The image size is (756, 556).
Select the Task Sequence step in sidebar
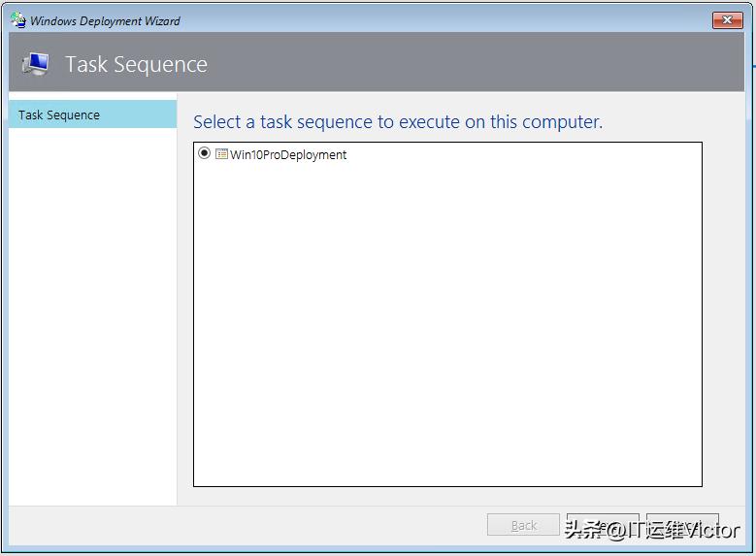tap(92, 114)
